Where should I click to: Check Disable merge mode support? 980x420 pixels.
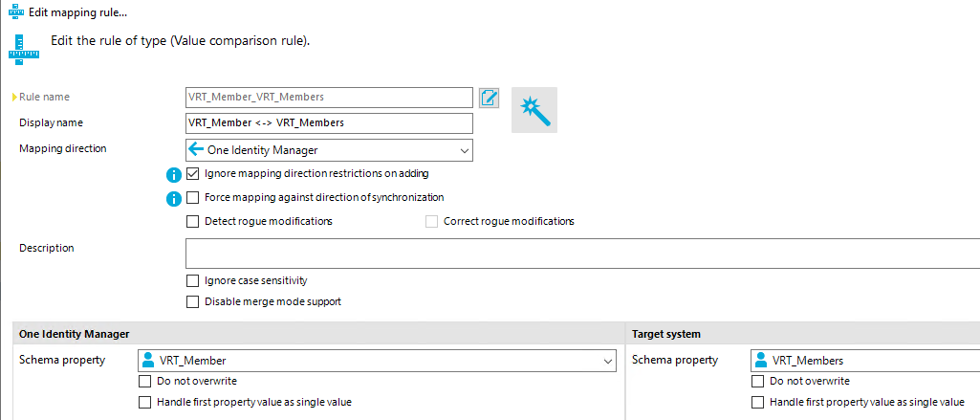pos(193,302)
